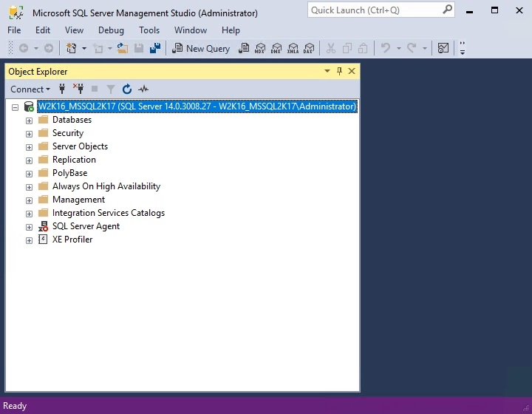Open the Undo history dropdown arrow
The image size is (532, 414).
pos(399,49)
